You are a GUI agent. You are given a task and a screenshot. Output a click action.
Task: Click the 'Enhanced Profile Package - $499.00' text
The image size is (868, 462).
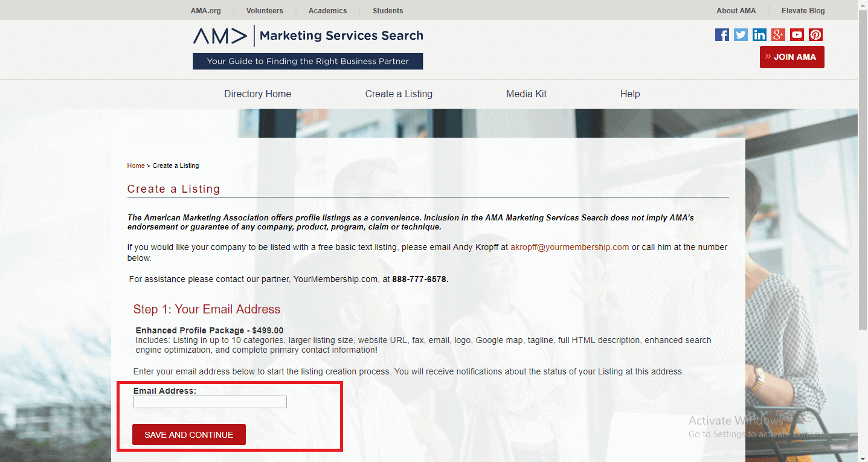210,330
